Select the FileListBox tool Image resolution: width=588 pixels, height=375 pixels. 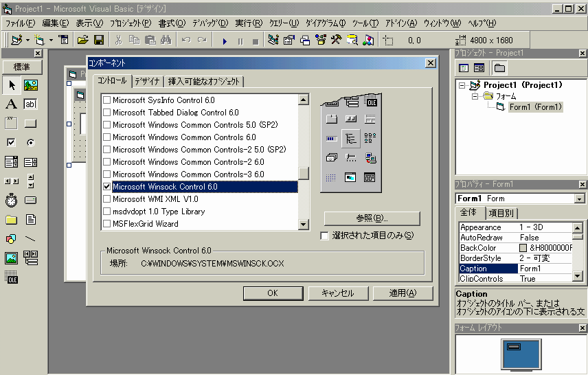(31, 219)
